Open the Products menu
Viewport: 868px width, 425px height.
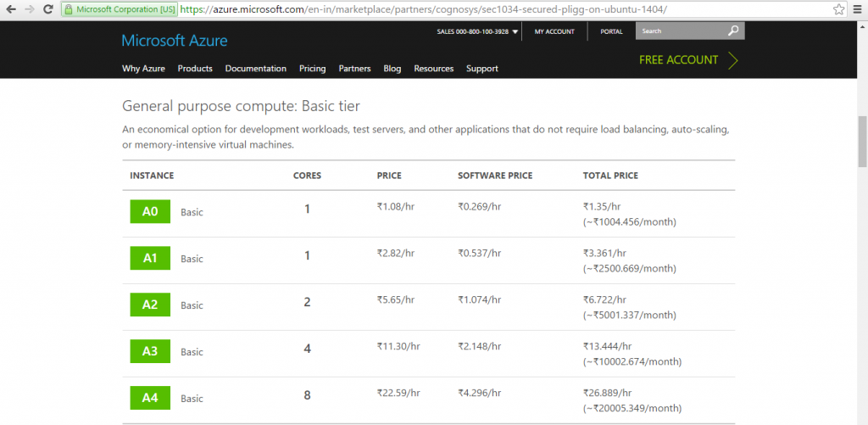pyautogui.click(x=195, y=69)
